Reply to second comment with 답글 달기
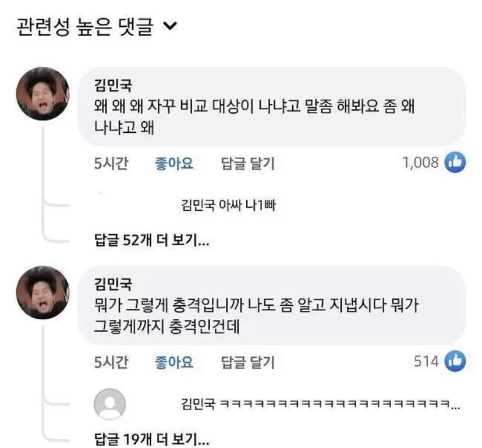Screen dimensions: 482x448 (248, 362)
